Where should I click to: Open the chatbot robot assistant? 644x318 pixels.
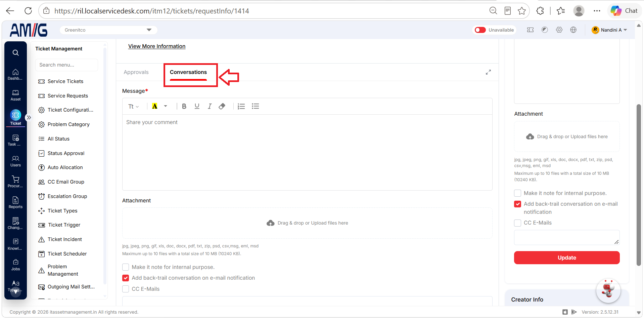608,290
